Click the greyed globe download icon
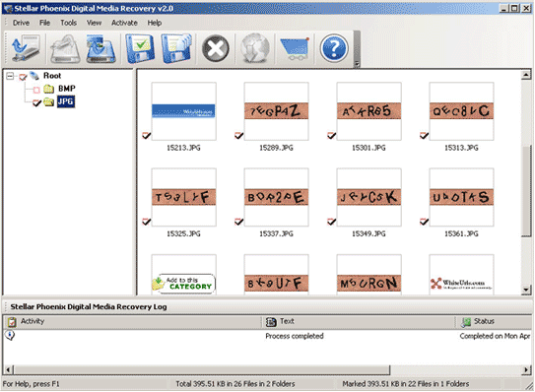Screen dimensions: 535x392 (x=254, y=48)
